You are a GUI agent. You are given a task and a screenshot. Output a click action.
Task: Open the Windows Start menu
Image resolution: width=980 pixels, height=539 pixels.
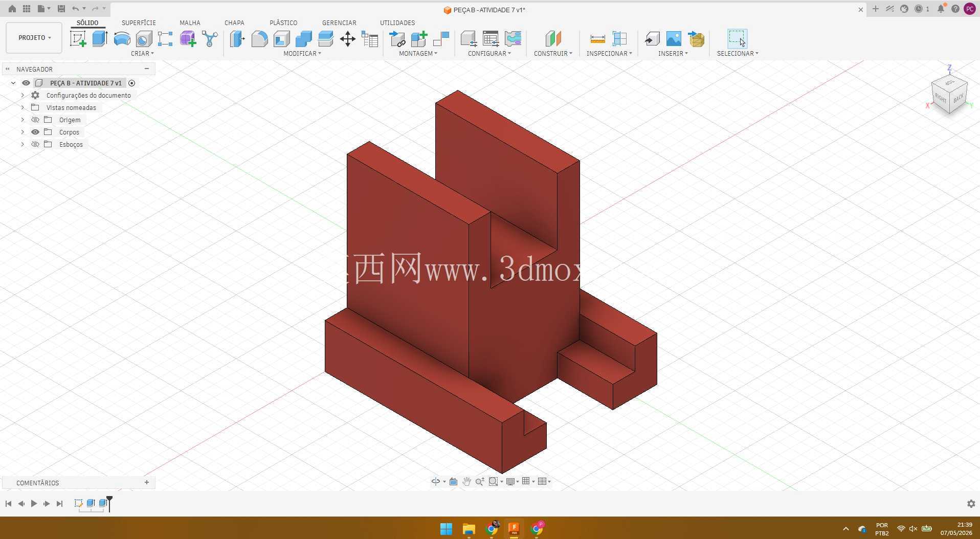(446, 529)
